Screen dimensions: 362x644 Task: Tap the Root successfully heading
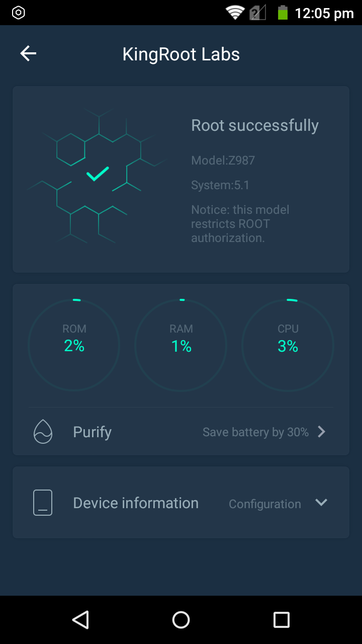point(255,125)
